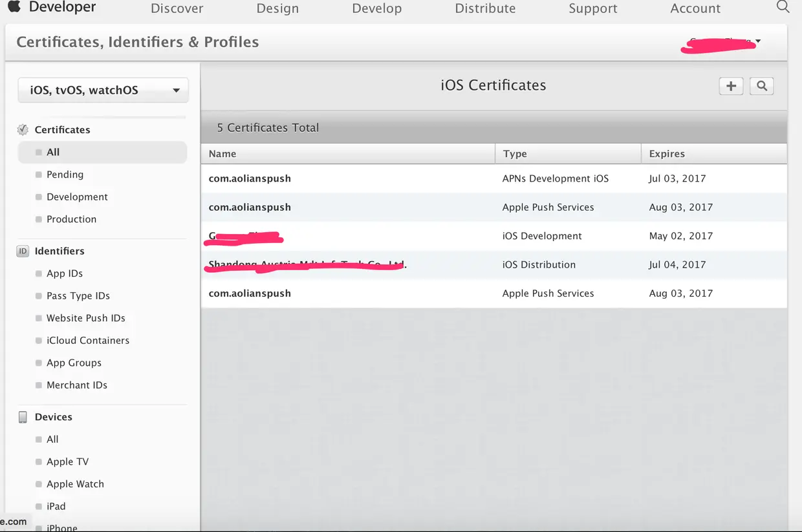Open App IDs under Identifiers
Image resolution: width=802 pixels, height=532 pixels.
click(x=65, y=273)
